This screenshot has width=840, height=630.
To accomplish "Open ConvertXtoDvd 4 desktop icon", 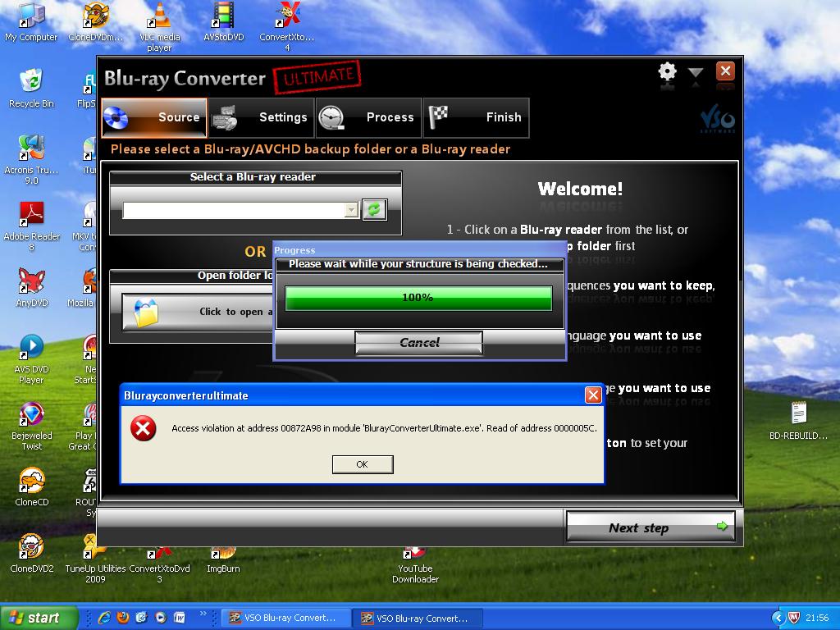I will (287, 26).
